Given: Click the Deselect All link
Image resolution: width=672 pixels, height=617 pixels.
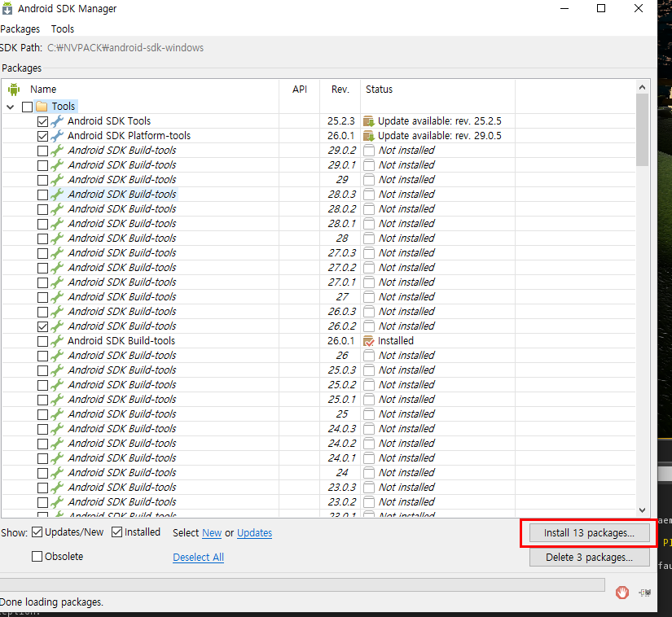Looking at the screenshot, I should click(199, 557).
